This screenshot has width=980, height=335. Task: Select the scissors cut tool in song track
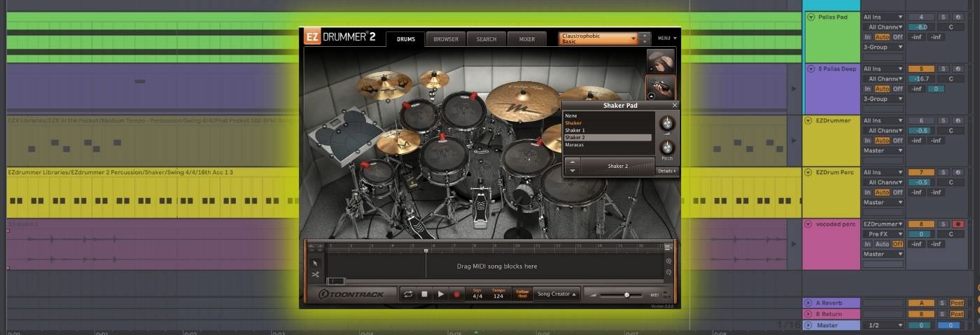tap(316, 274)
